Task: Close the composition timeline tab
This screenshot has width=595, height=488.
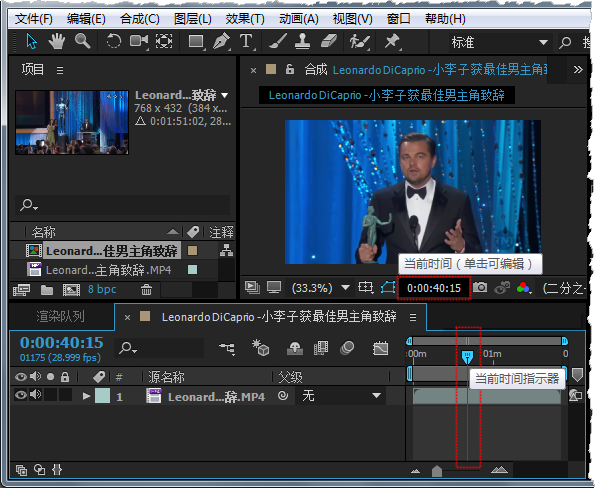Action: click(128, 317)
